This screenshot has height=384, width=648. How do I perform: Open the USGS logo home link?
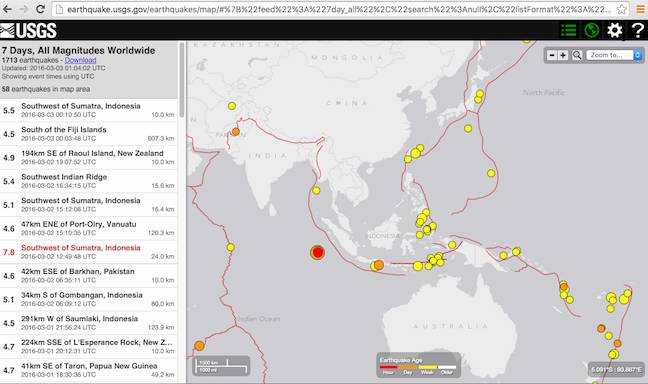[29, 30]
